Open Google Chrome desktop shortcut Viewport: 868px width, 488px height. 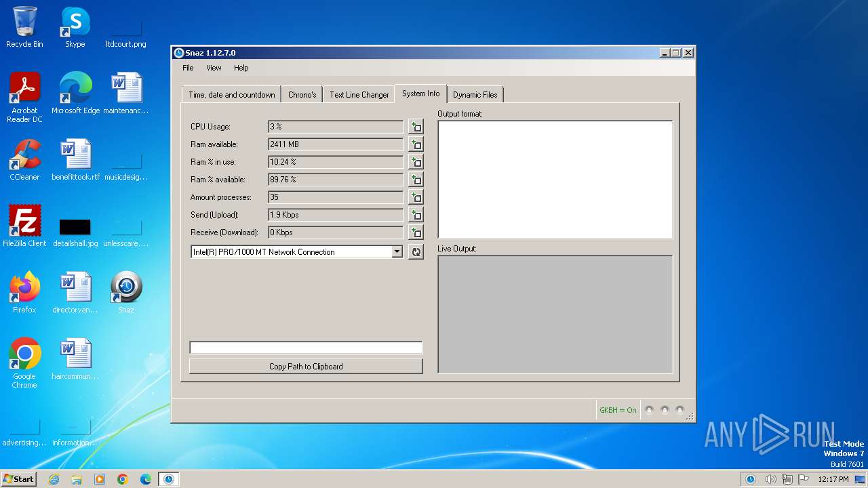pos(24,363)
